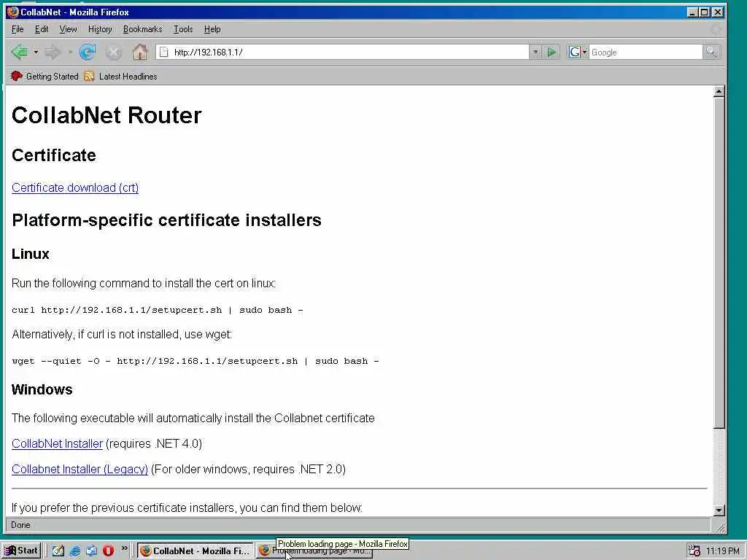
Task: Click the Done status bar text
Action: pos(20,525)
